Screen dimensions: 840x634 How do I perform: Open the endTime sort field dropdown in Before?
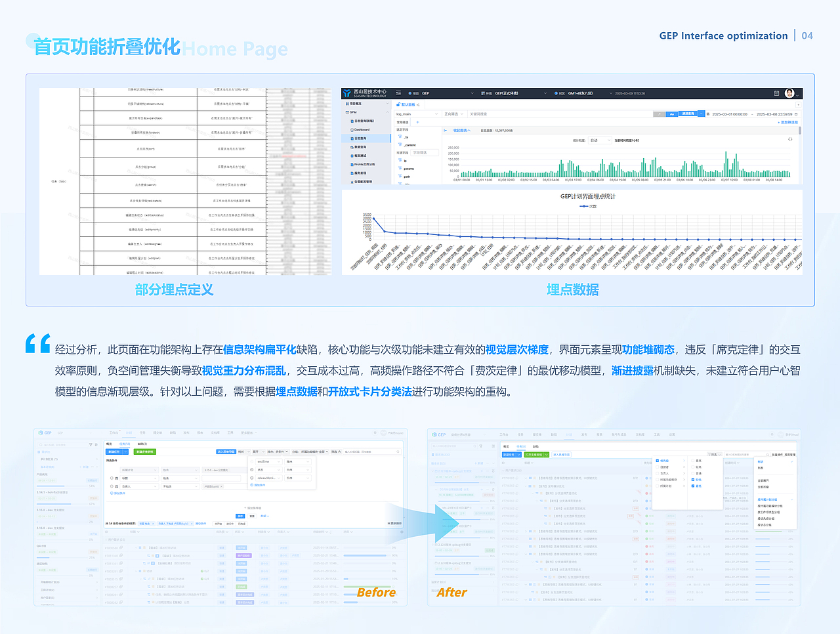[269, 461]
